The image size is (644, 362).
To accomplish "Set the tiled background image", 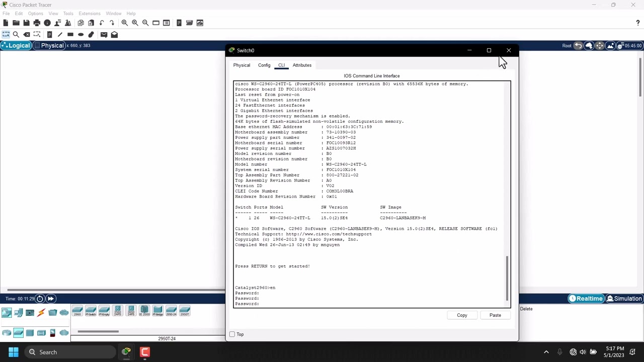I will [x=610, y=46].
